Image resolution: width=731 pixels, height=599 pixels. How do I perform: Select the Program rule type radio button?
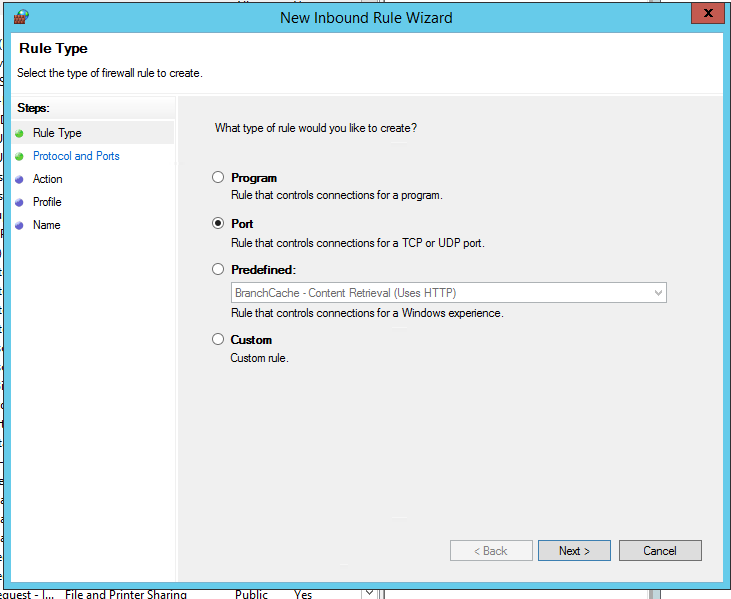[218, 178]
